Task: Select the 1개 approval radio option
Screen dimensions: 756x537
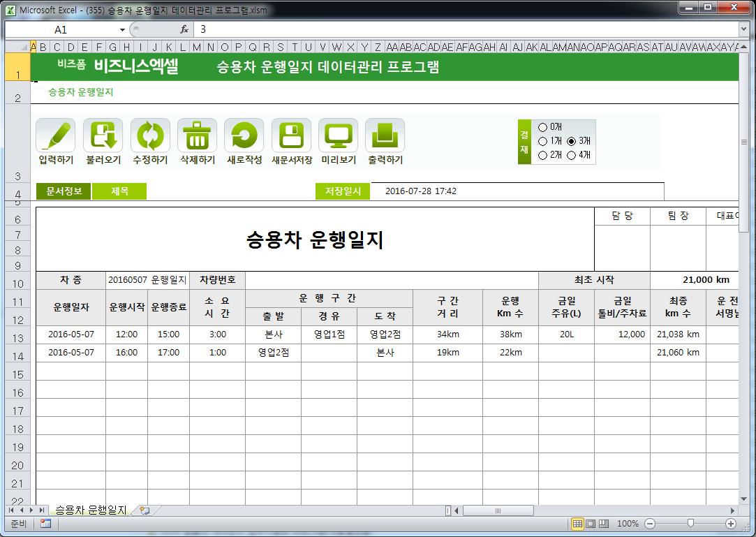Action: pyautogui.click(x=543, y=141)
